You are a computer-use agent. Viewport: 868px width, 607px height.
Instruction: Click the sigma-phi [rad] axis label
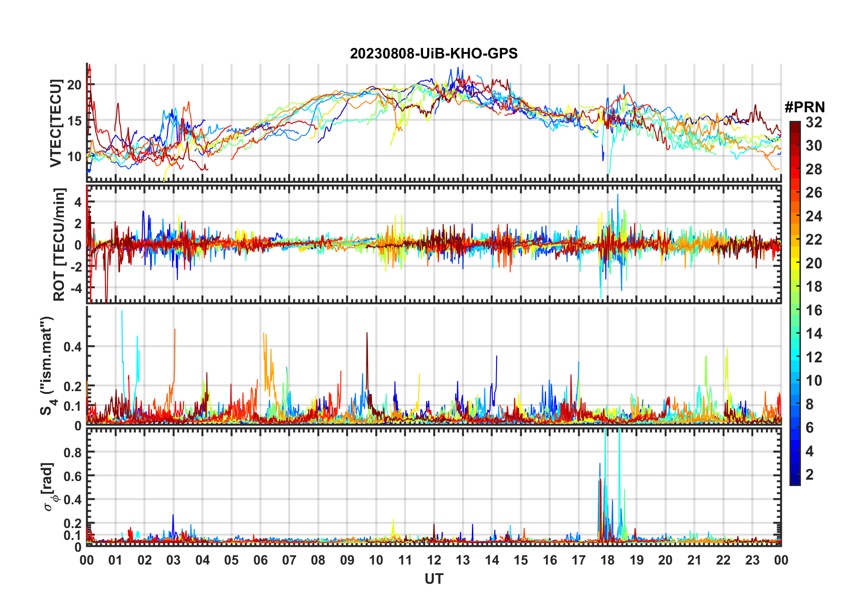[x=49, y=487]
